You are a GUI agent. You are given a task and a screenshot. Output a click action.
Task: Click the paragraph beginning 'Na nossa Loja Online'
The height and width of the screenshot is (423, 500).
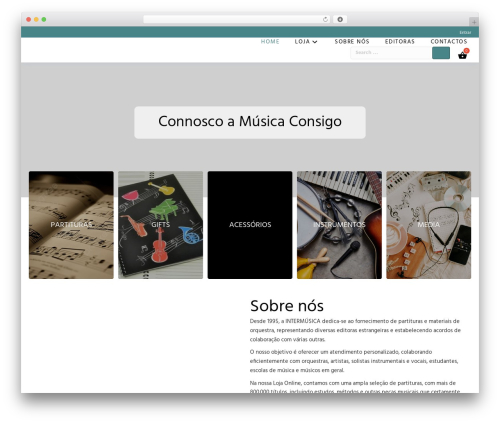355,387
